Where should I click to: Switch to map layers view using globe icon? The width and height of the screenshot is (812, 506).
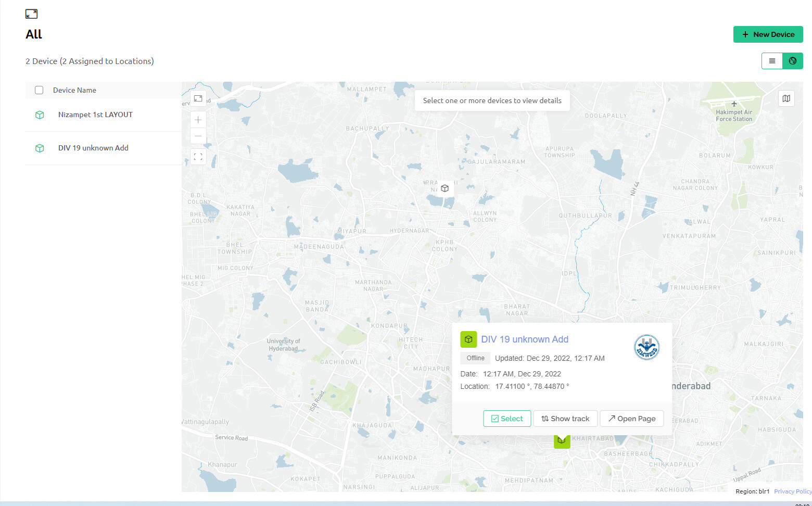click(792, 61)
